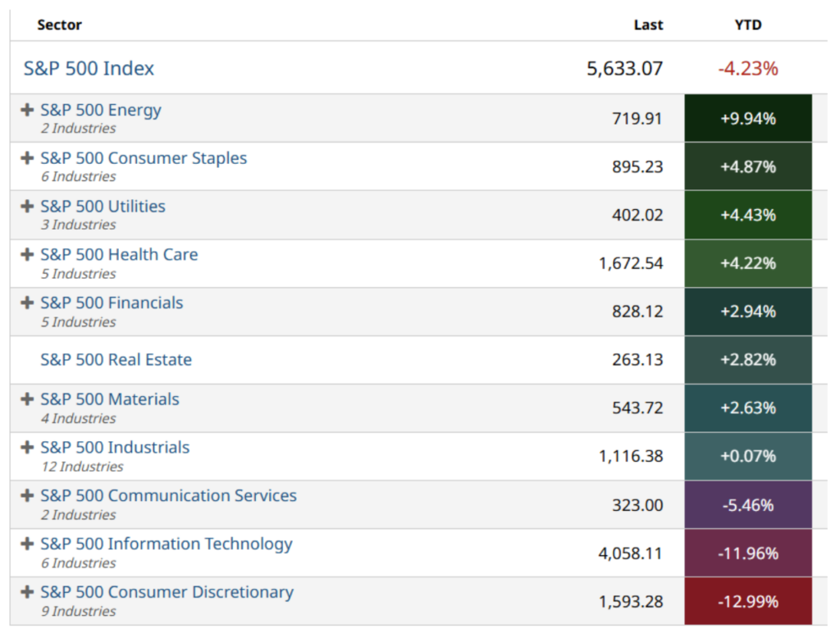Image resolution: width=840 pixels, height=638 pixels.
Task: Select the Health Care last value 1,672.54
Action: click(x=631, y=263)
